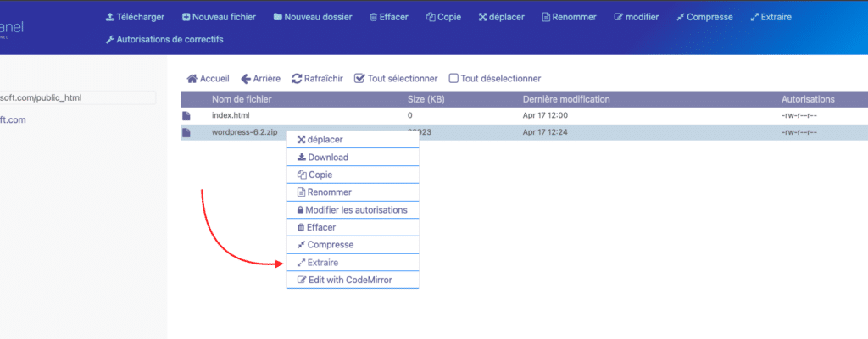The height and width of the screenshot is (339, 868).
Task: Click Nouveau dossier folder icon
Action: click(278, 17)
